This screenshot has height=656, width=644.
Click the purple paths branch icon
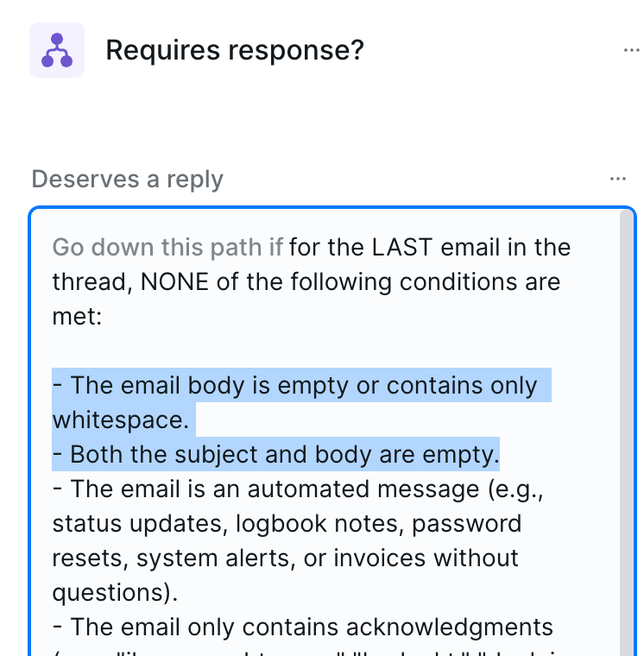point(57,50)
